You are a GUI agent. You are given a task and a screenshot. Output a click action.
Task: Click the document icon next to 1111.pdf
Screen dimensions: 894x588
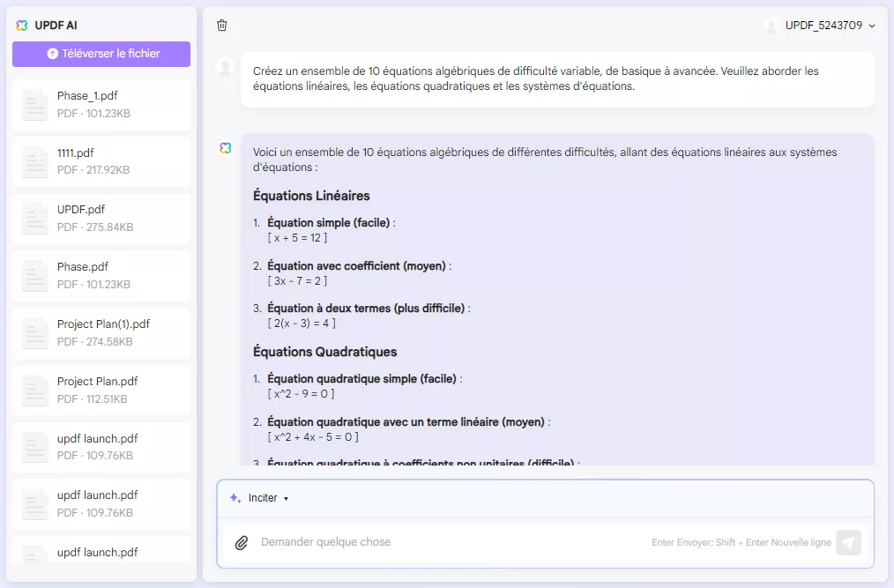34,161
